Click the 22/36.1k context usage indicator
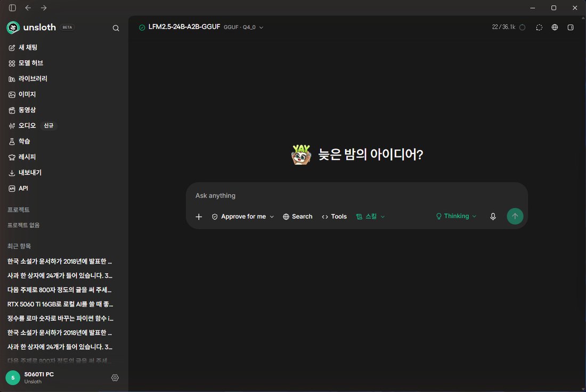 pyautogui.click(x=509, y=27)
